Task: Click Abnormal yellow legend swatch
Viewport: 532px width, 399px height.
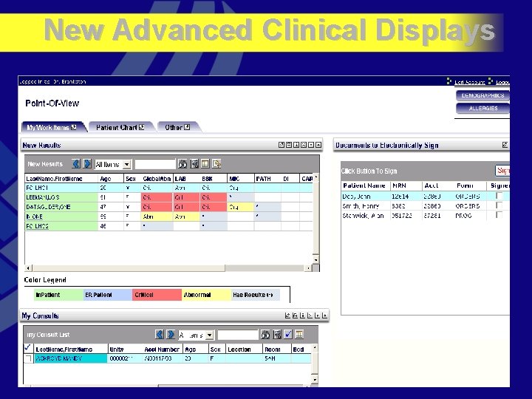Action: (206, 295)
